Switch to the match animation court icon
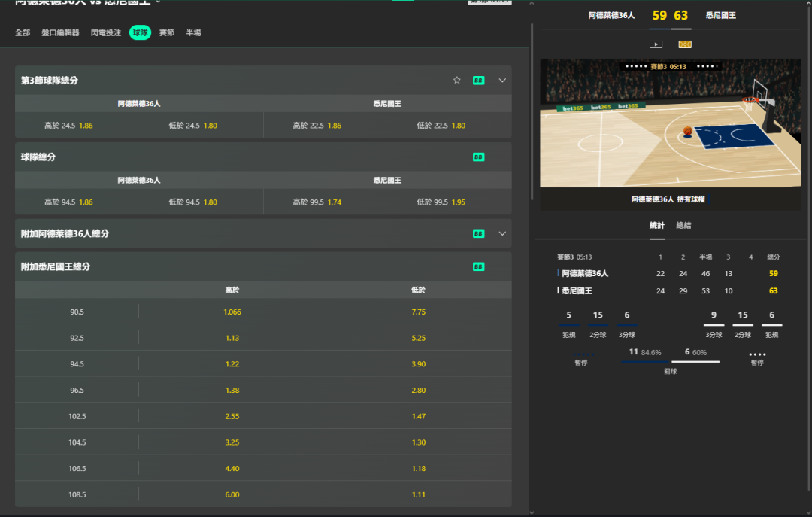 (x=685, y=44)
